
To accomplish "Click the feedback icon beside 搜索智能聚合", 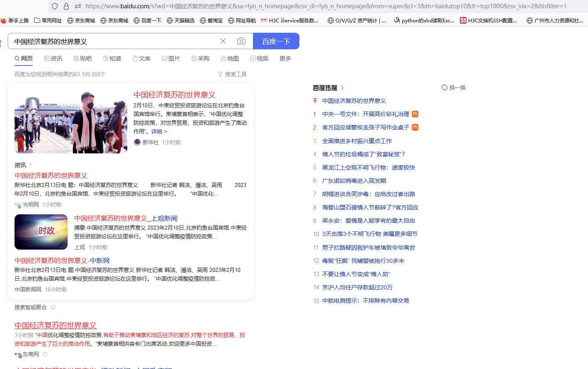I will [53, 307].
